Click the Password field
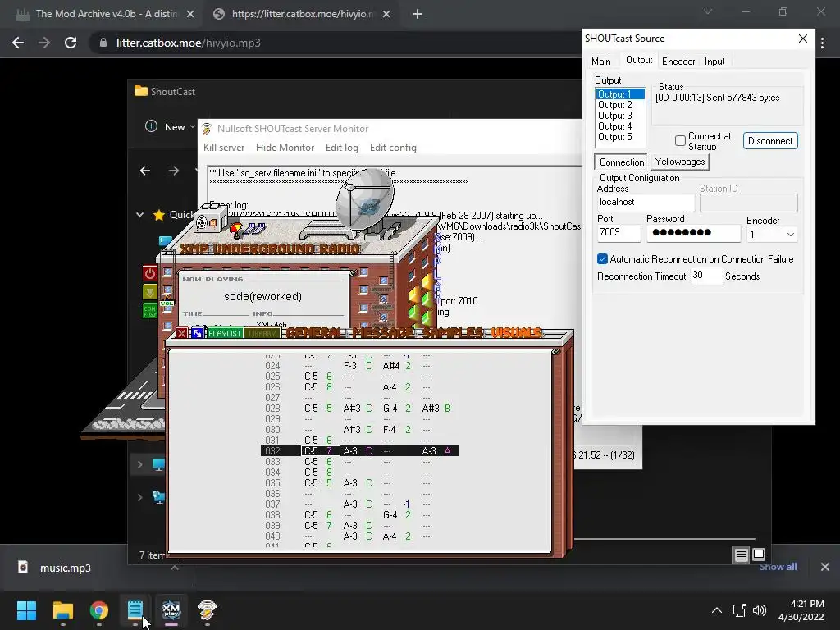Screen dimensions: 840x630 click(x=693, y=232)
